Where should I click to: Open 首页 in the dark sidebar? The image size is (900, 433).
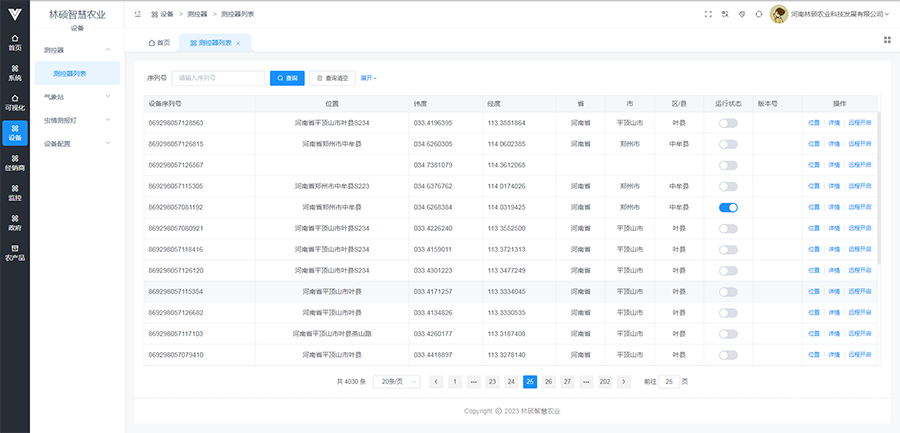click(x=14, y=42)
